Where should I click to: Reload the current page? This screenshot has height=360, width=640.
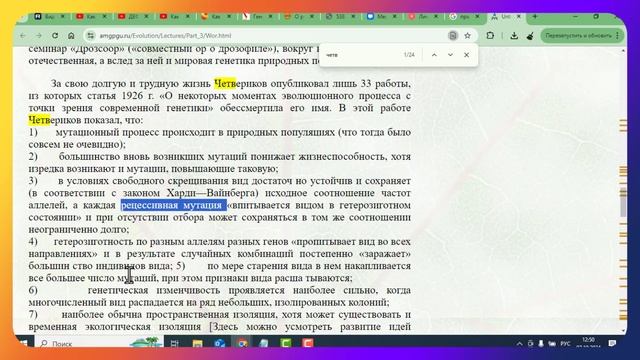pyautogui.click(x=55, y=36)
